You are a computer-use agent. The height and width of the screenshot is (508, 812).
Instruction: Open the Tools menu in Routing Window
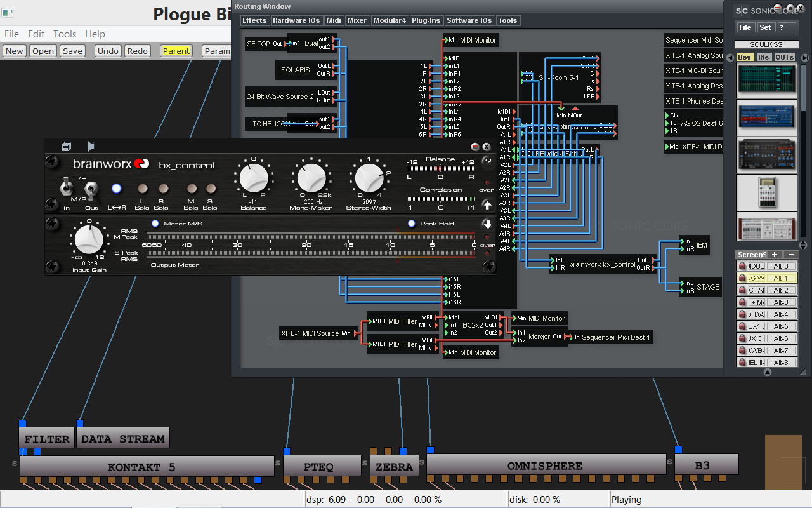tap(507, 20)
